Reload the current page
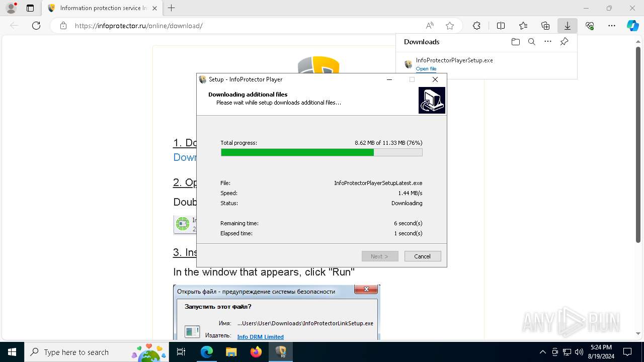Image resolution: width=644 pixels, height=362 pixels. (x=36, y=26)
